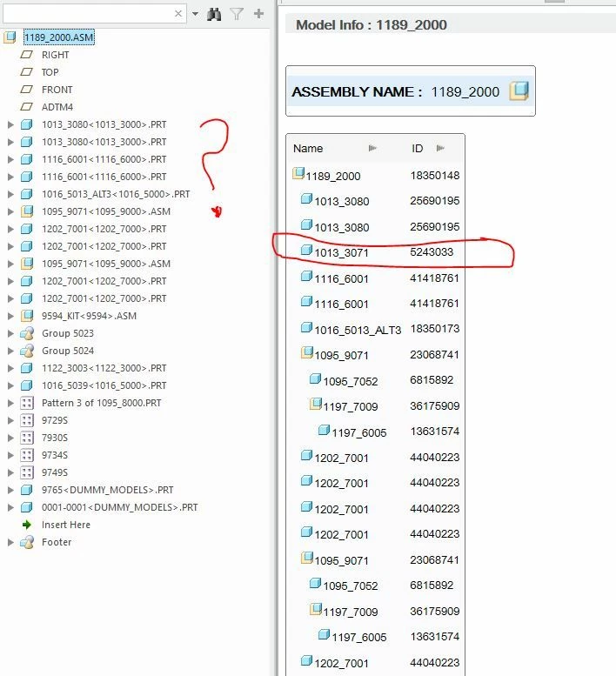The image size is (616, 676).
Task: Select the 1016_5039<1016_5000>.PRT row
Action: point(104,385)
